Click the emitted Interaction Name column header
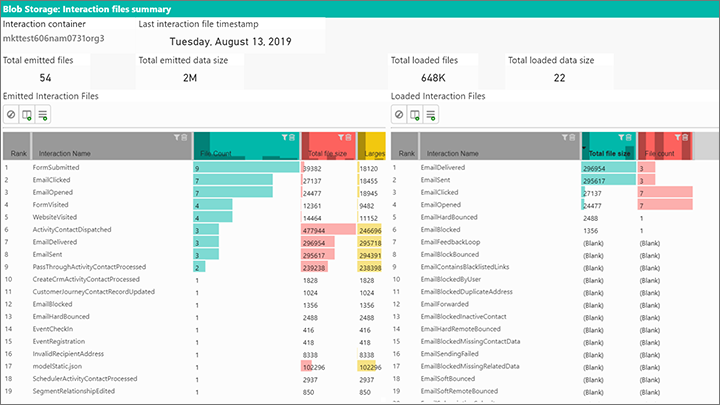 (x=112, y=146)
